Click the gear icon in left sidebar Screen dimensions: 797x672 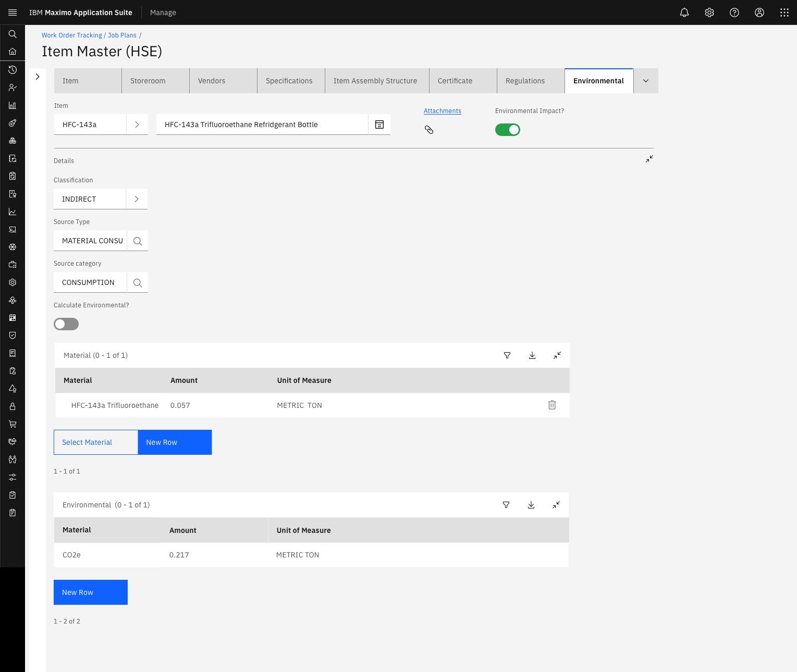[13, 282]
